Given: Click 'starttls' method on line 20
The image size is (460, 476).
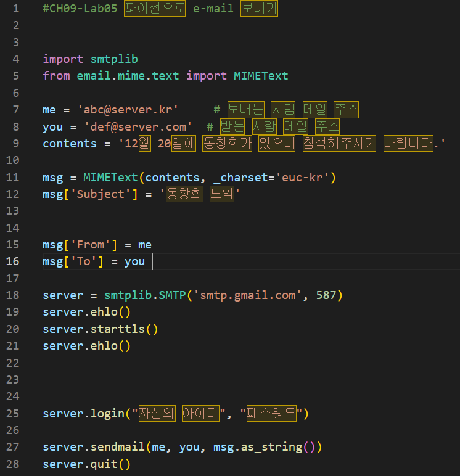Looking at the screenshot, I should [x=118, y=329].
